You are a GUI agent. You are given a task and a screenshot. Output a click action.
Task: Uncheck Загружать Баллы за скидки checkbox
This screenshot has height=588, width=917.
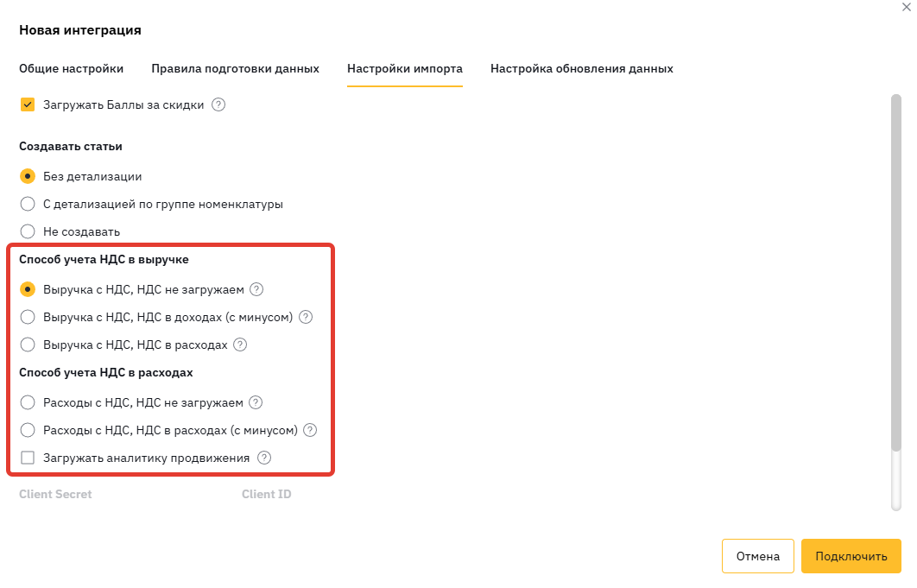point(28,104)
